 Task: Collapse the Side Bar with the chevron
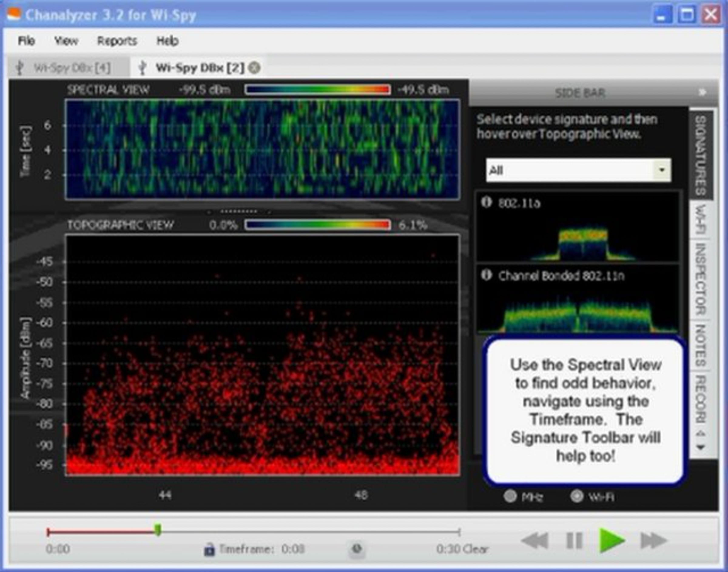pyautogui.click(x=703, y=92)
